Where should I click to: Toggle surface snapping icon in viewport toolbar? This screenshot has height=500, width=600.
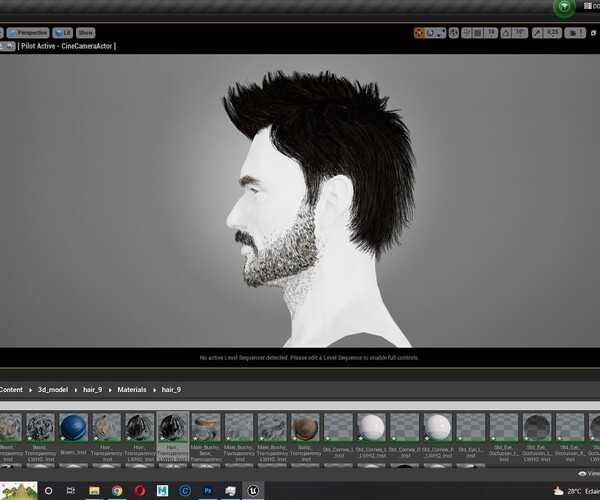[x=466, y=33]
